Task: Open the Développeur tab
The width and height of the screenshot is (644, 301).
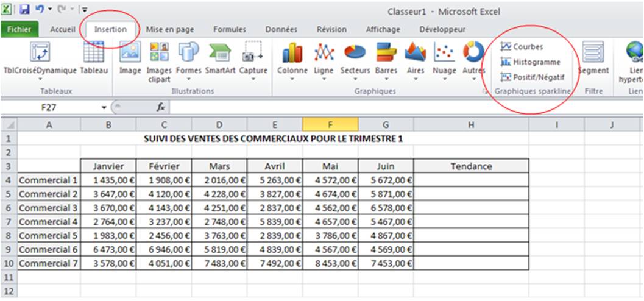Action: point(442,30)
